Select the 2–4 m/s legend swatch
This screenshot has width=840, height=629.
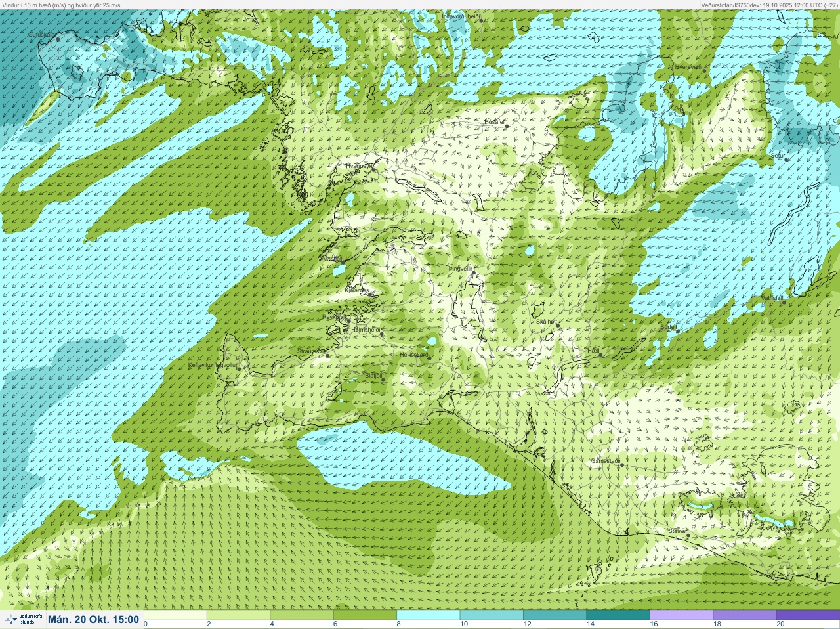click(x=240, y=615)
